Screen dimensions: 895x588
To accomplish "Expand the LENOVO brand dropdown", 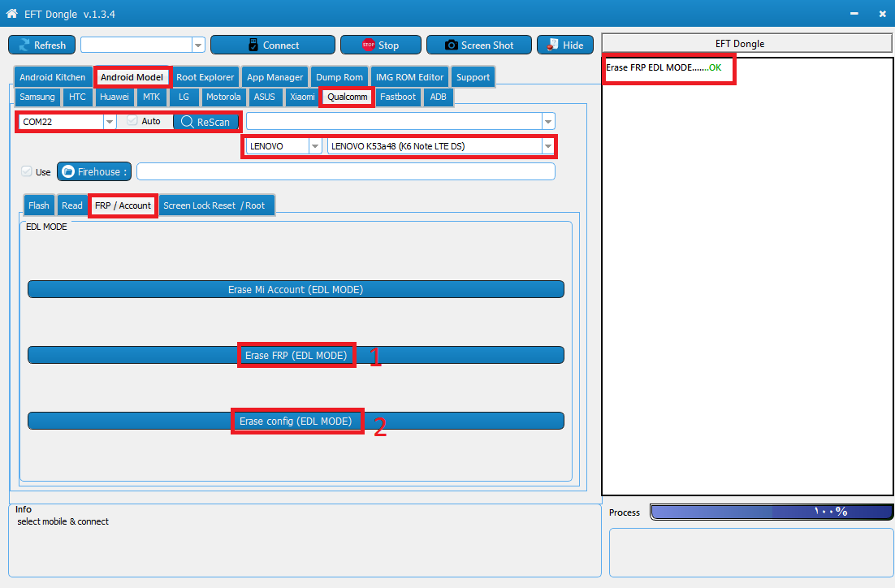I will click(315, 146).
